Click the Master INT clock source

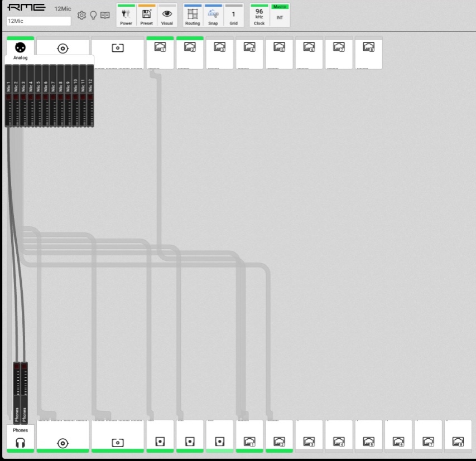point(280,16)
